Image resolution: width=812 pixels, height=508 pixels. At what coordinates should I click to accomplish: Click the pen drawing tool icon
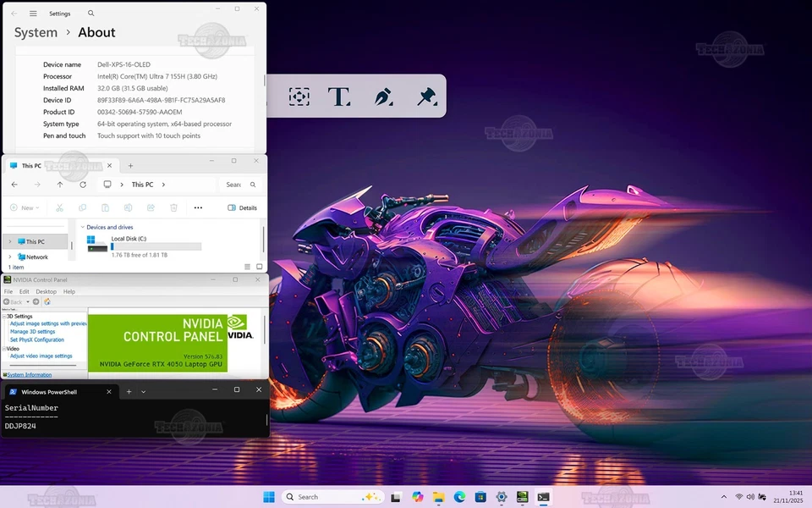coord(383,97)
